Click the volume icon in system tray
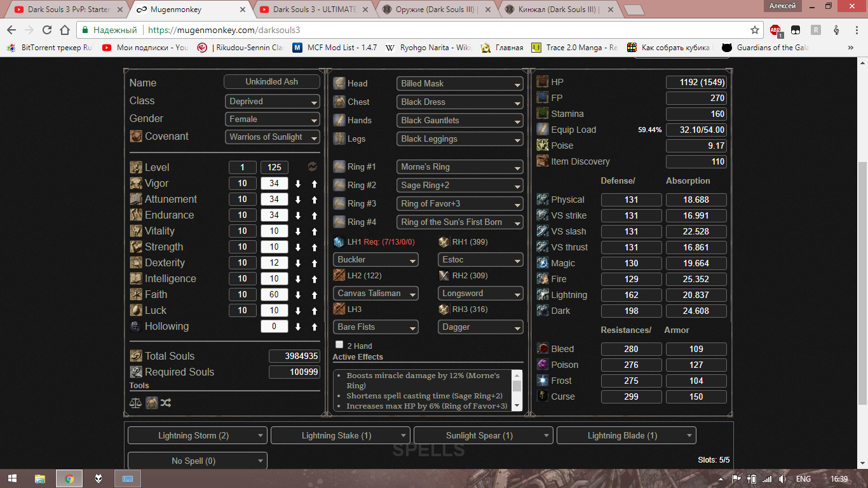The height and width of the screenshot is (488, 868). pos(783,479)
